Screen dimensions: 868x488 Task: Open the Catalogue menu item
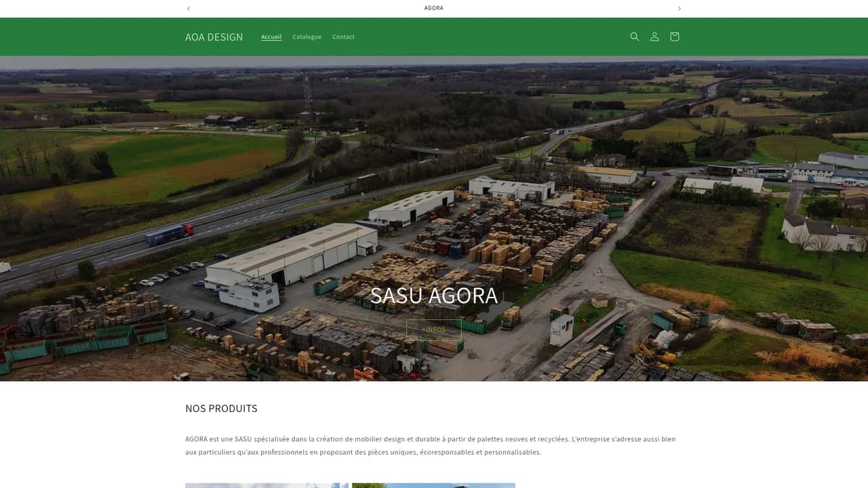[x=307, y=37]
